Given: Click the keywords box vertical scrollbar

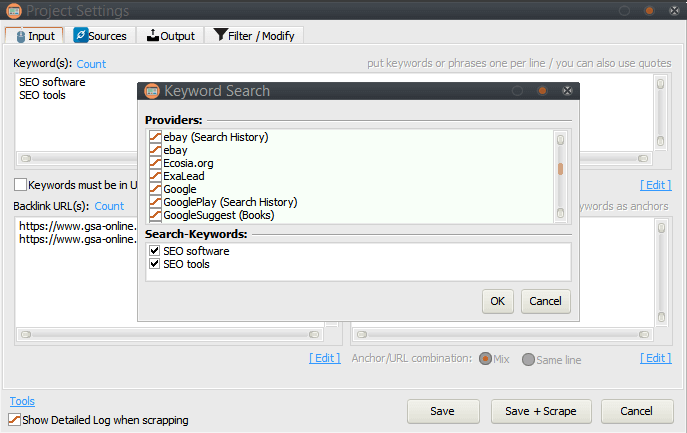Looking at the screenshot, I should [660, 112].
